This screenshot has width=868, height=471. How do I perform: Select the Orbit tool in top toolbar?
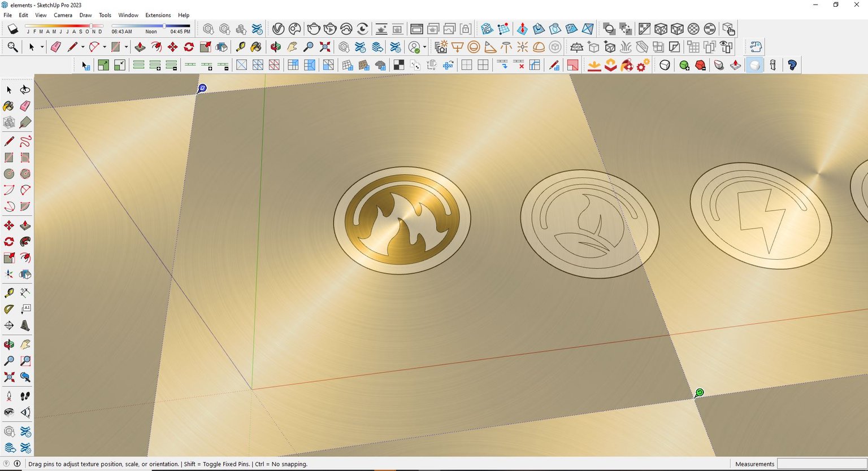(275, 47)
